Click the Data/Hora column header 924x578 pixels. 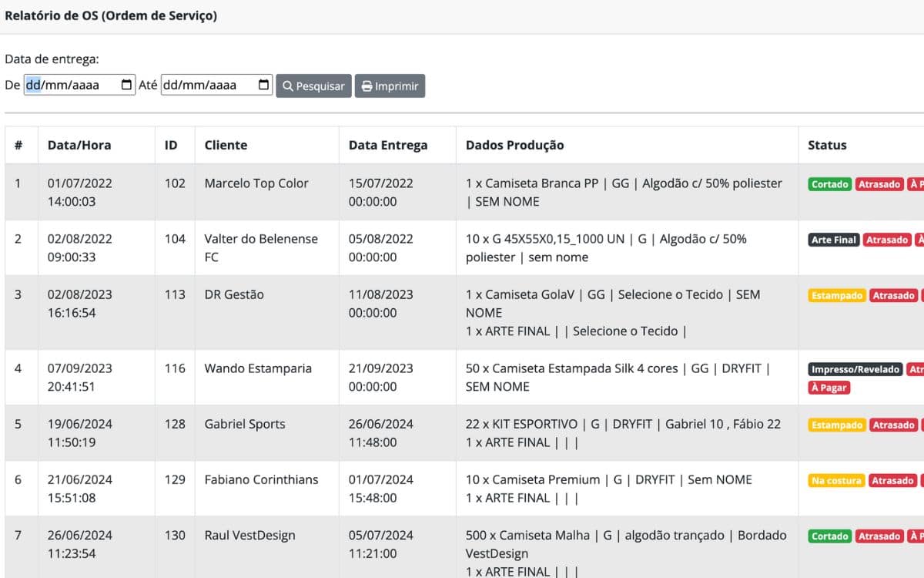[x=79, y=145]
